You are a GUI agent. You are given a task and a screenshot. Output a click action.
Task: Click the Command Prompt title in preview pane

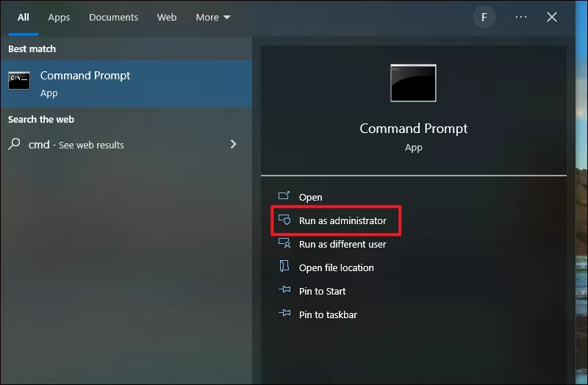pos(413,129)
